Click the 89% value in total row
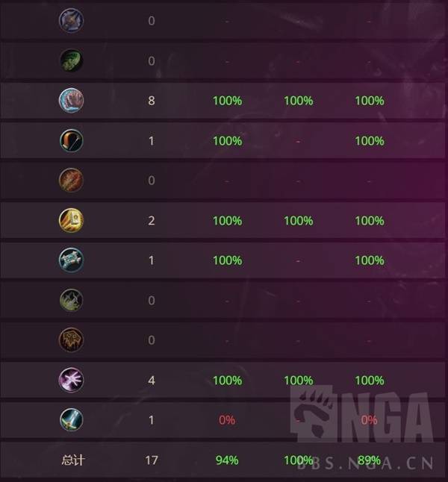This screenshot has width=448, height=482. [369, 460]
